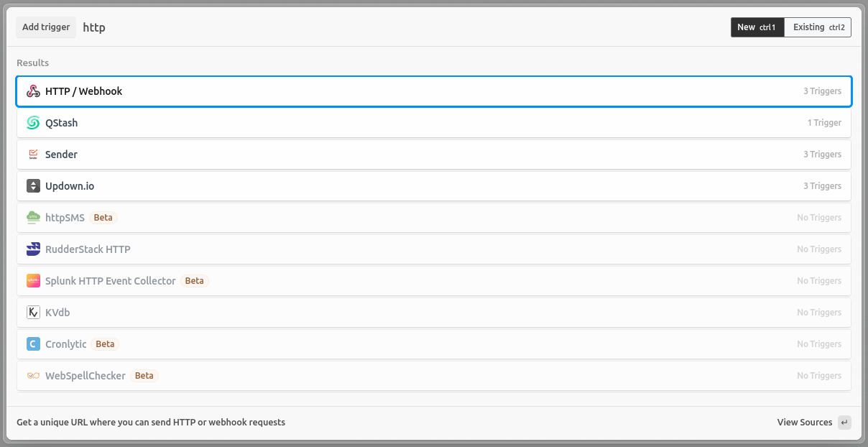868x447 pixels.
Task: Click the QStash logo icon
Action: pos(33,122)
